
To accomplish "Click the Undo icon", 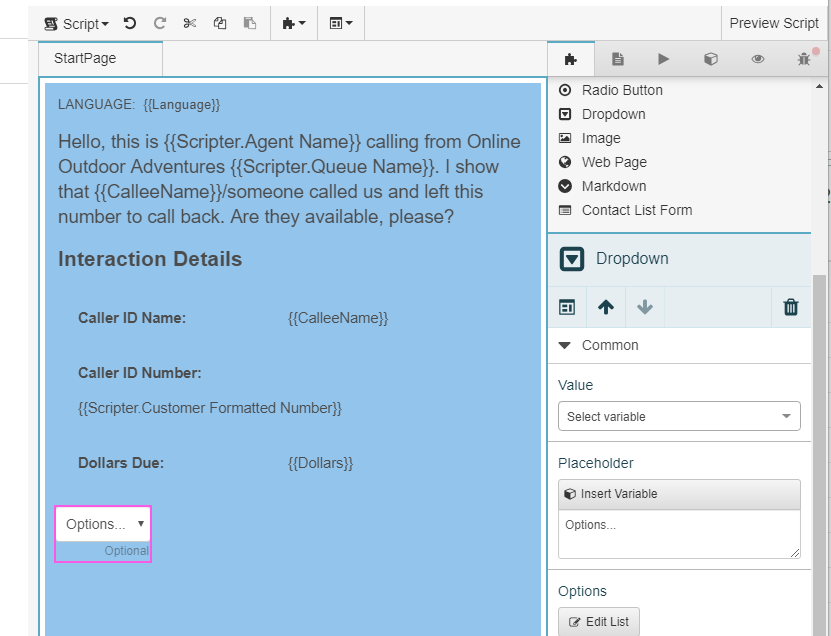I will click(130, 22).
